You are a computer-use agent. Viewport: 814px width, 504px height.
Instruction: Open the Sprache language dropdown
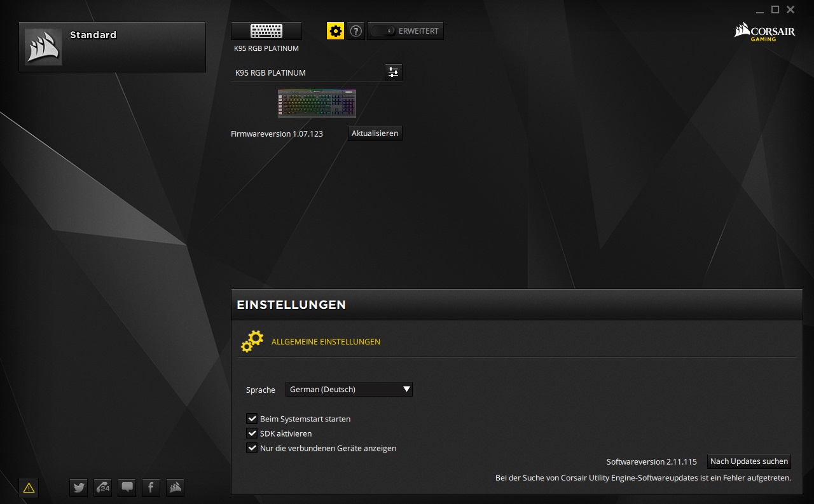pos(348,389)
